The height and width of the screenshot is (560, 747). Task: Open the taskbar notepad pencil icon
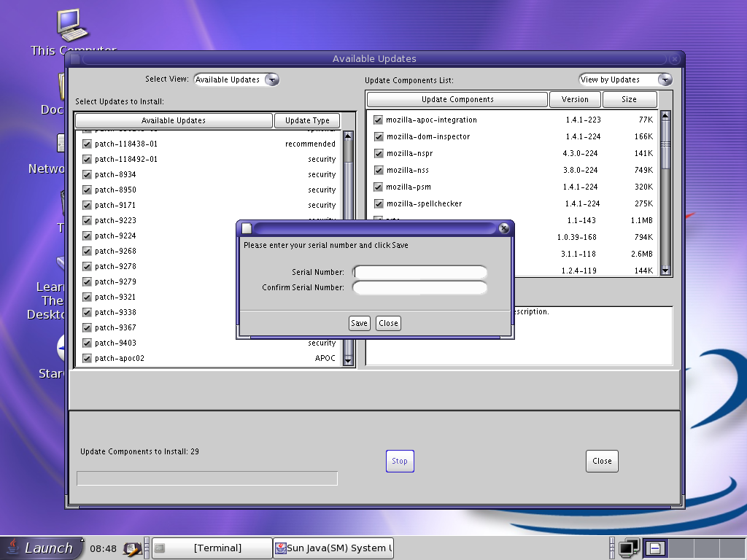click(x=131, y=548)
